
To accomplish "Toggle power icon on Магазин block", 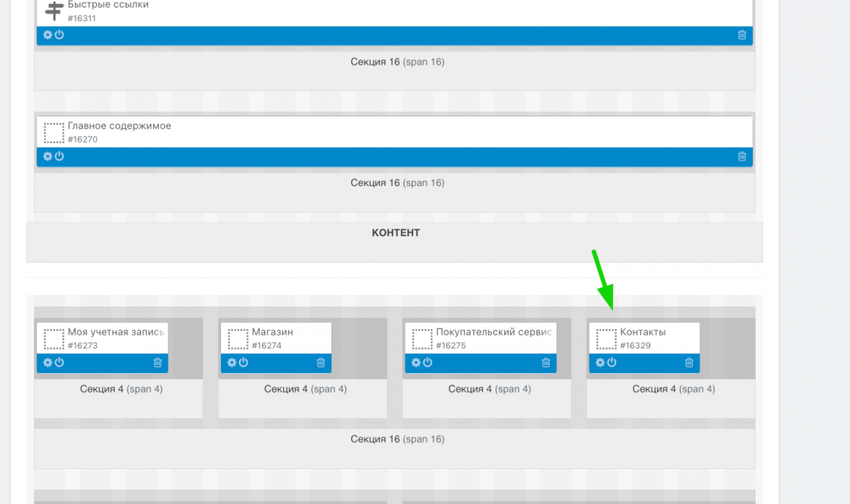I will [x=243, y=363].
